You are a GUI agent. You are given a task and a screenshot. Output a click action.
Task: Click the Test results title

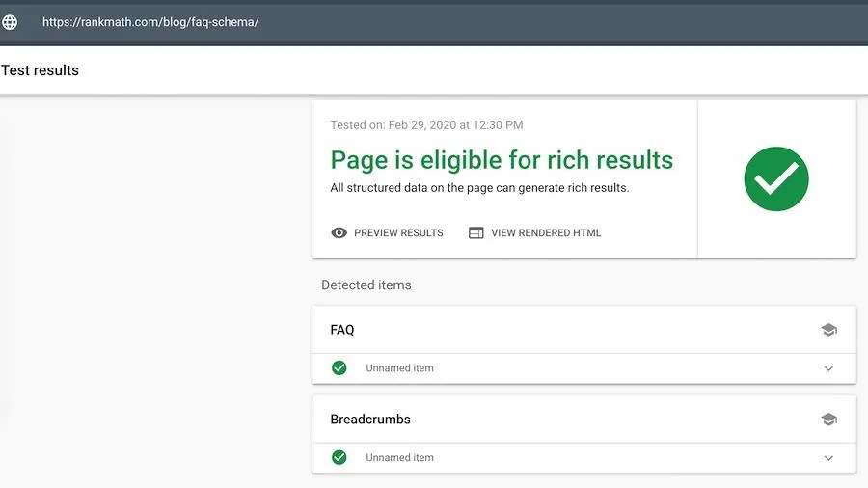coord(41,70)
